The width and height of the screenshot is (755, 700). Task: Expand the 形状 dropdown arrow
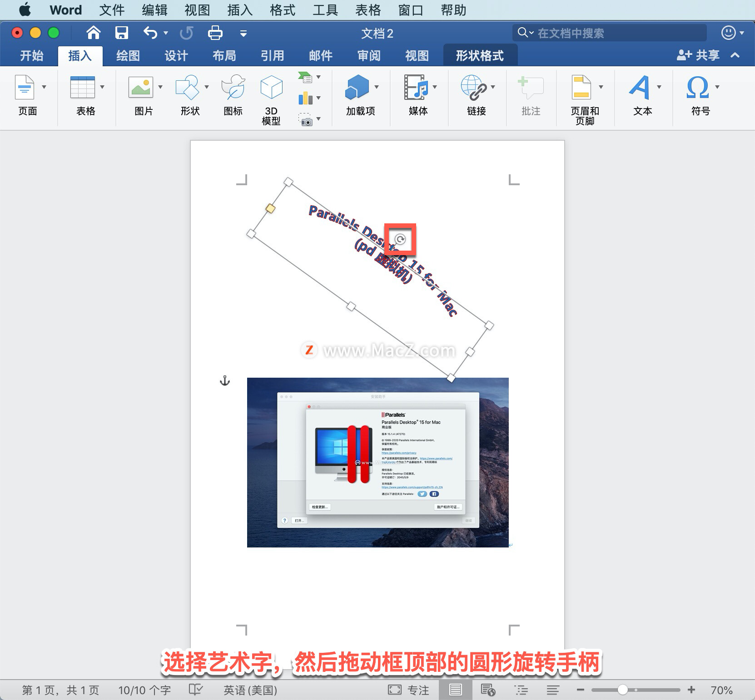[207, 87]
